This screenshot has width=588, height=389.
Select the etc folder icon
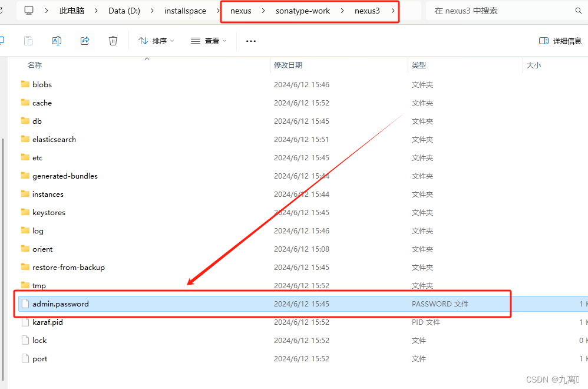[25, 157]
